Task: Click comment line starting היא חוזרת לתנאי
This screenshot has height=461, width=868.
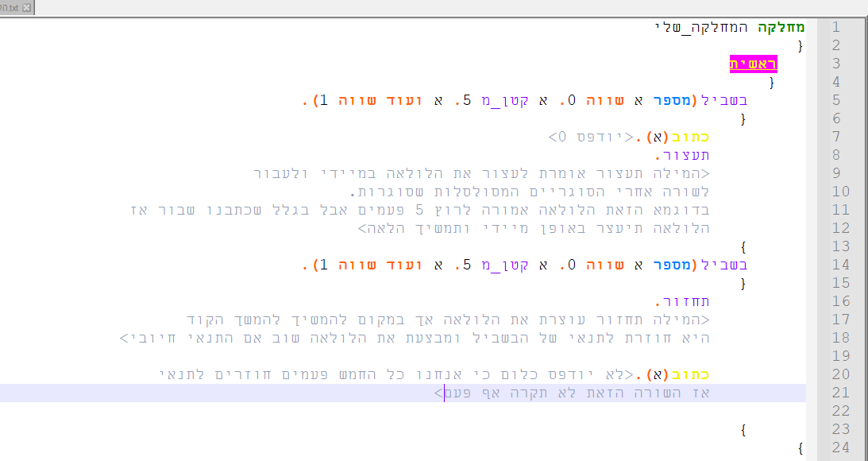Action: pyautogui.click(x=415, y=338)
